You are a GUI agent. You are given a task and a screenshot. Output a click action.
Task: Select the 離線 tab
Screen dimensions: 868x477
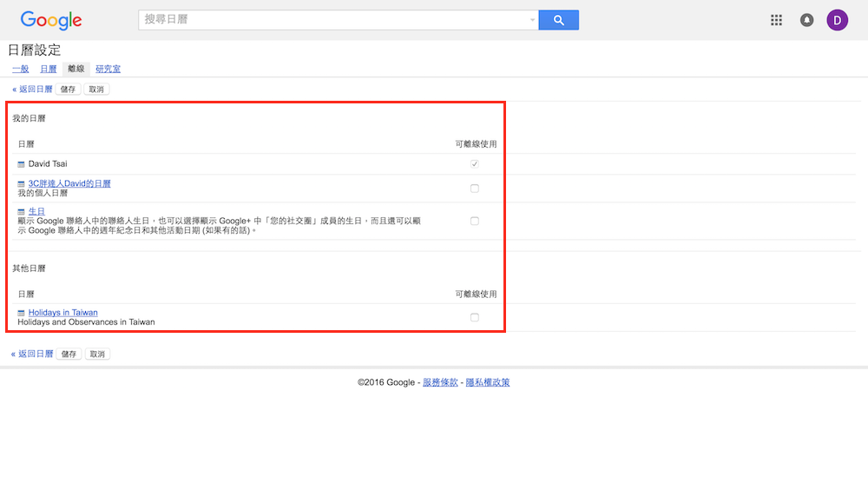coord(76,69)
